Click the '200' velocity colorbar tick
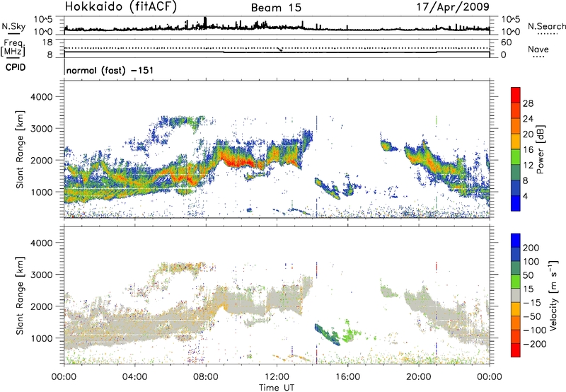566x392 pixels. point(531,248)
